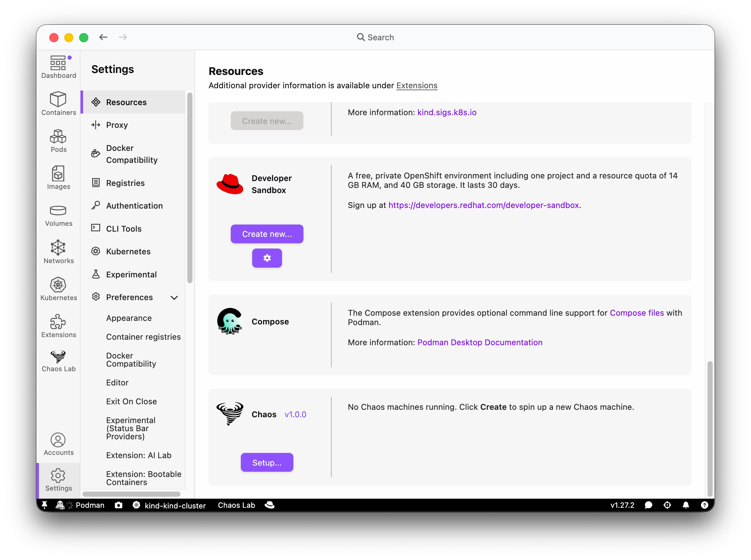Image resolution: width=751 pixels, height=560 pixels.
Task: Click the Chaos tornado logo
Action: [x=230, y=414]
